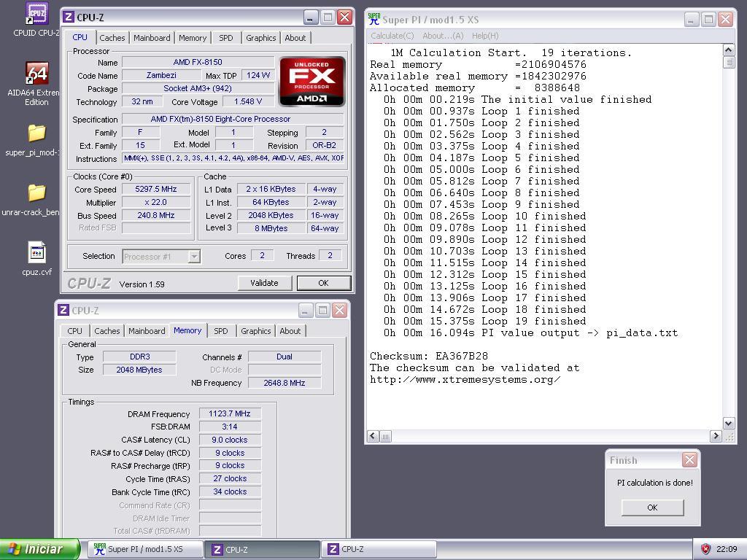Image resolution: width=747 pixels, height=560 pixels.
Task: Click the Multiplier value x 22.0
Action: (x=156, y=202)
